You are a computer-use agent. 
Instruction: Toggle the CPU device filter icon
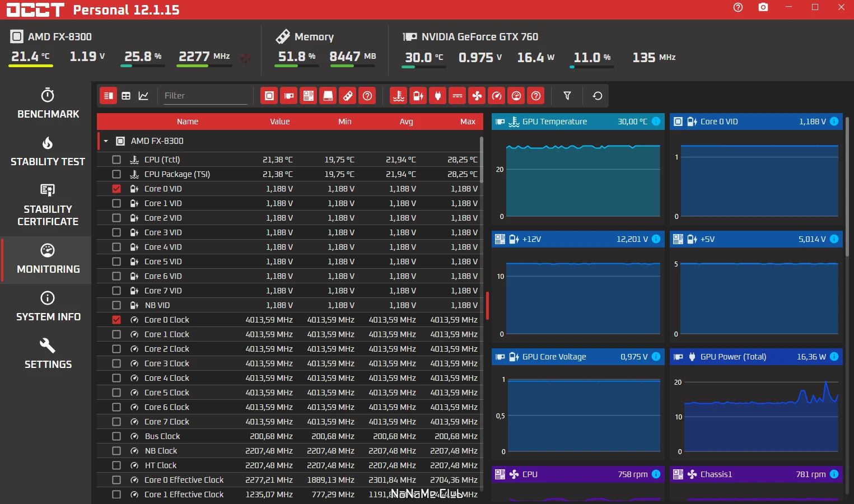(269, 96)
